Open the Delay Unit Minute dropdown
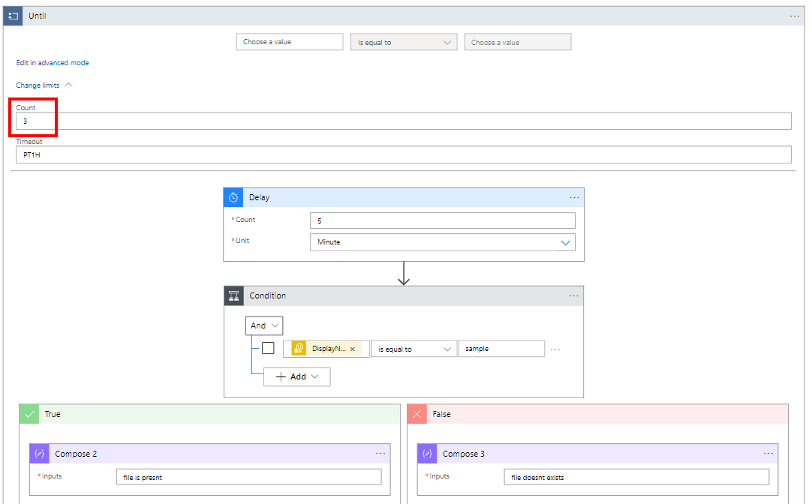 [443, 242]
